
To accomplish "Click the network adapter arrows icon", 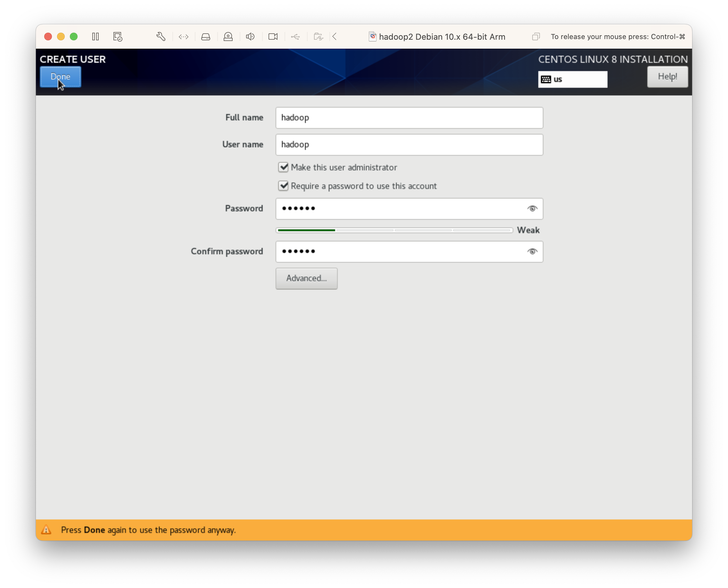I will click(x=183, y=37).
